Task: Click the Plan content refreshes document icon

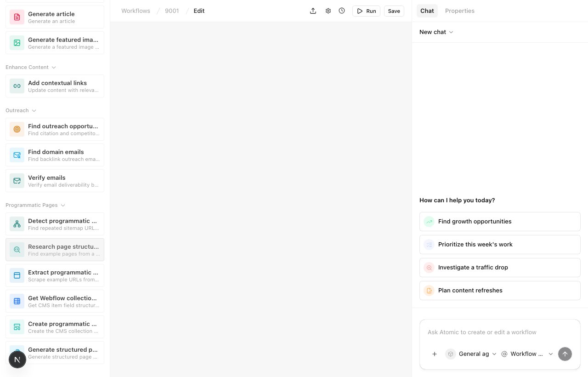Action: pos(429,291)
